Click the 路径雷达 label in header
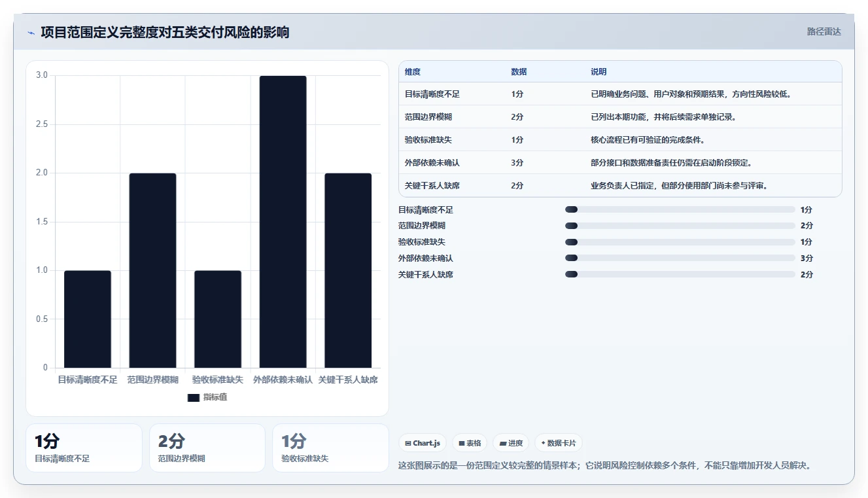Screen dimensions: 868x498 click(x=824, y=31)
